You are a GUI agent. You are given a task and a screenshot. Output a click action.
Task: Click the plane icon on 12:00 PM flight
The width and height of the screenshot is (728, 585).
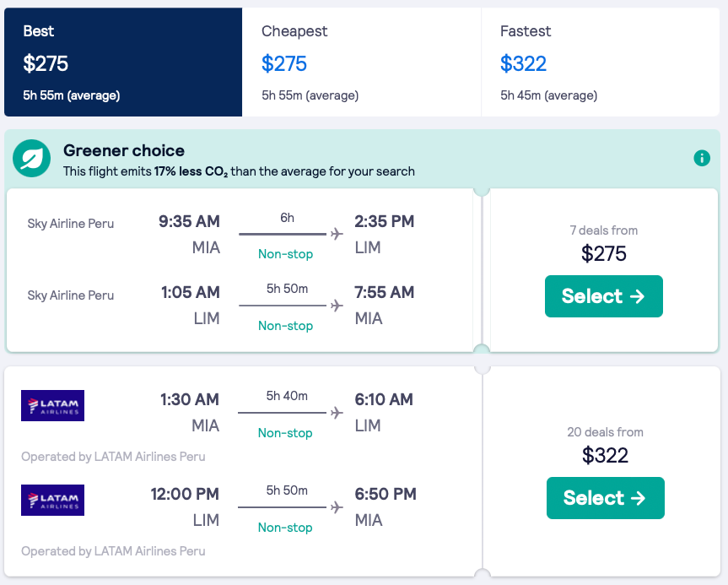pos(337,506)
